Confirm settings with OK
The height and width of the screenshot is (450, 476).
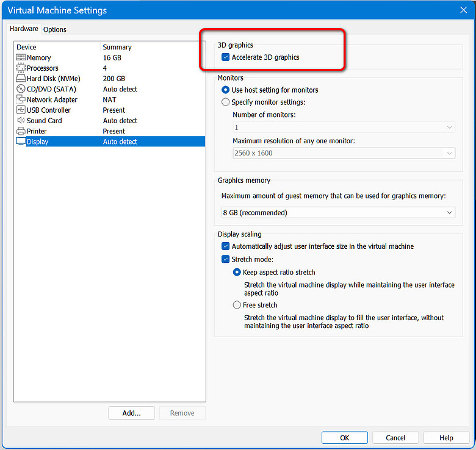click(x=345, y=438)
